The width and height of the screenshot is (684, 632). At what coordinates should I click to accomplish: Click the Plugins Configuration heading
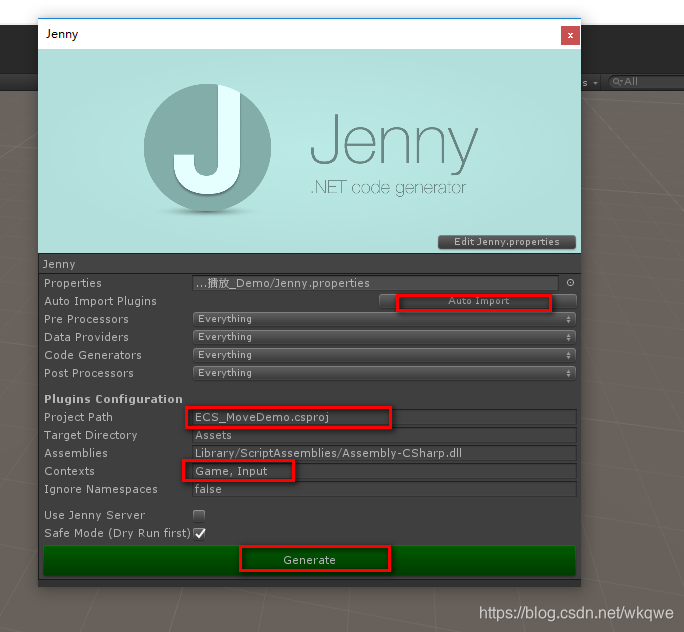point(113,399)
